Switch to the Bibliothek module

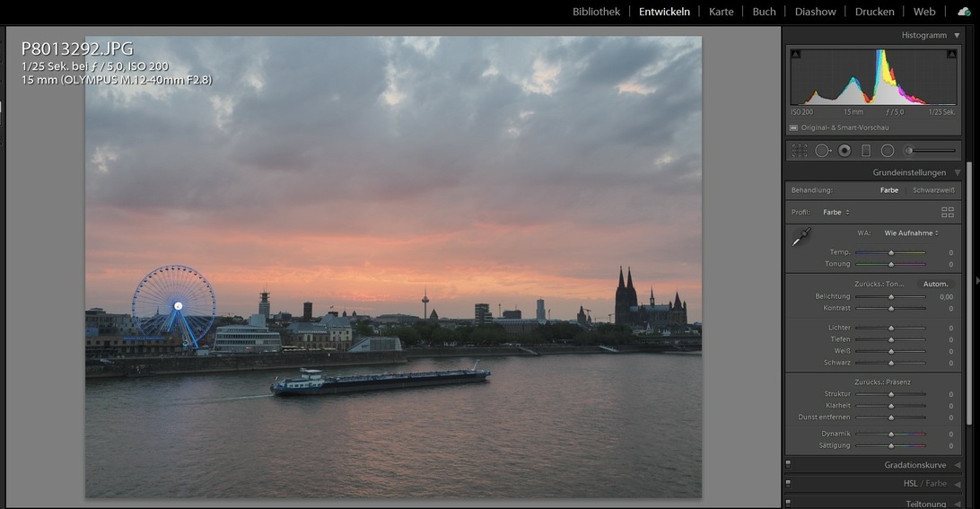point(596,12)
